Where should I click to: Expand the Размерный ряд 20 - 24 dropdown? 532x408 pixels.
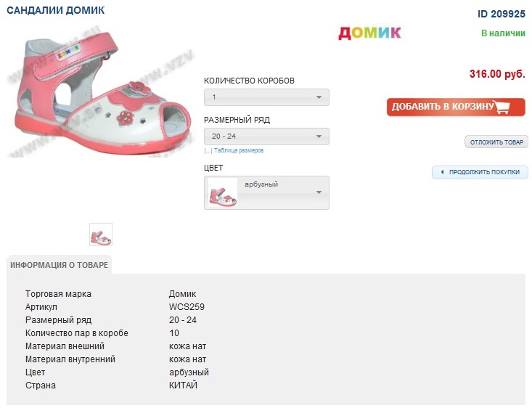pyautogui.click(x=266, y=136)
